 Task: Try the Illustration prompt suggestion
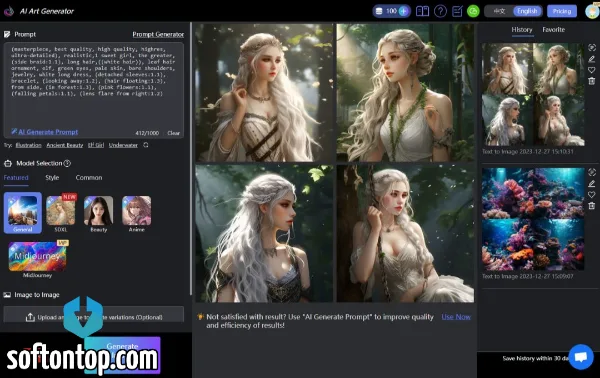pyautogui.click(x=28, y=145)
